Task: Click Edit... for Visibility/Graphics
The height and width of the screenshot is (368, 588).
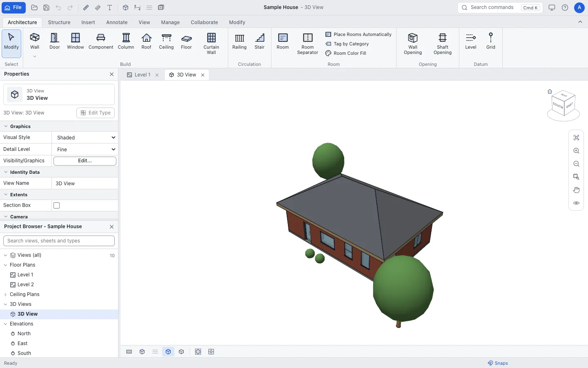Action: point(85,161)
